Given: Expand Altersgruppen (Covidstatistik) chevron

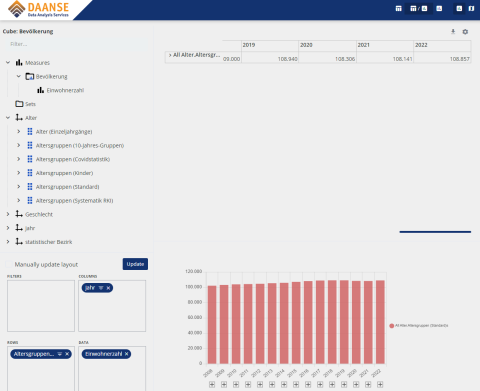Looking at the screenshot, I should tap(19, 159).
